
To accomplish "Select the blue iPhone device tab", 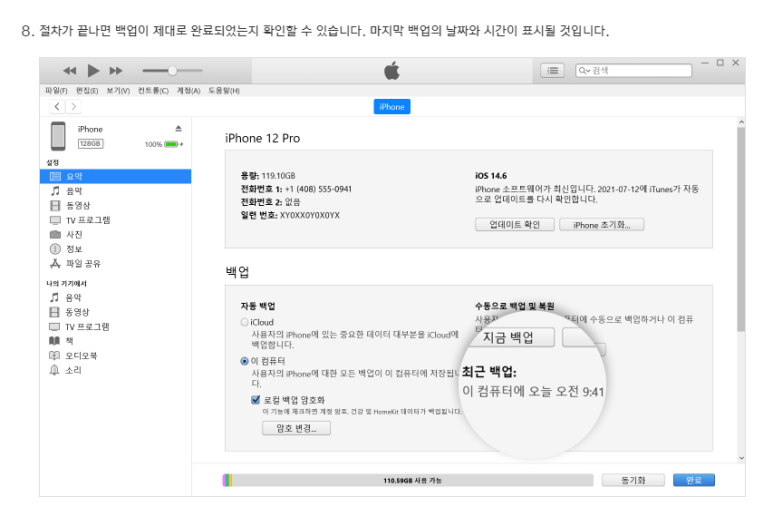I will point(392,106).
